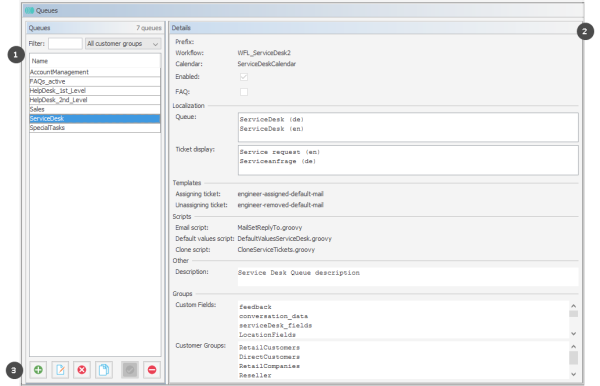
Task: Select the AccountManagement queue
Action: (95, 72)
